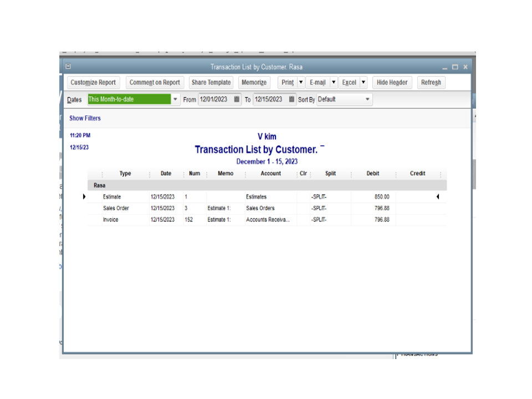Click the Transaction List by Customer report title
The width and height of the screenshot is (532, 399).
pos(256,150)
